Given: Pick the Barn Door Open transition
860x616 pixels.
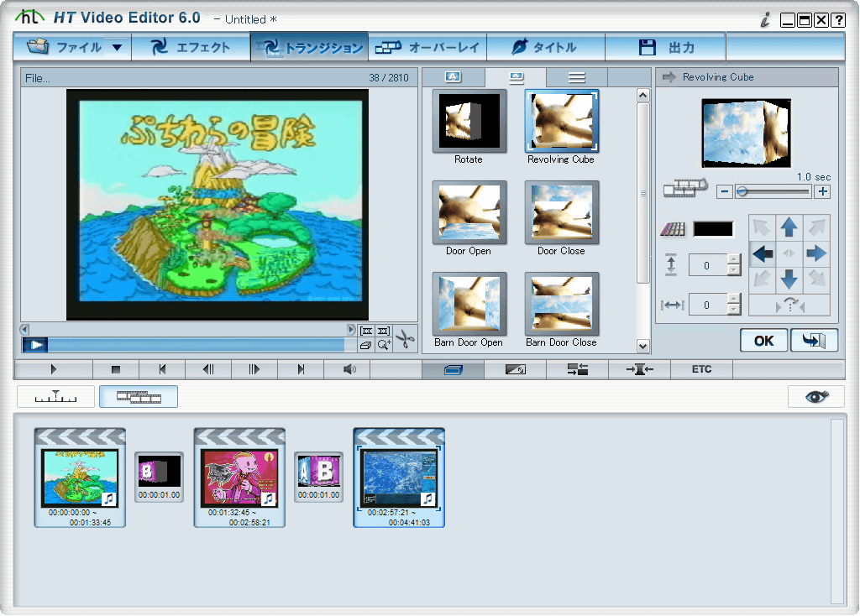Looking at the screenshot, I should [469, 304].
